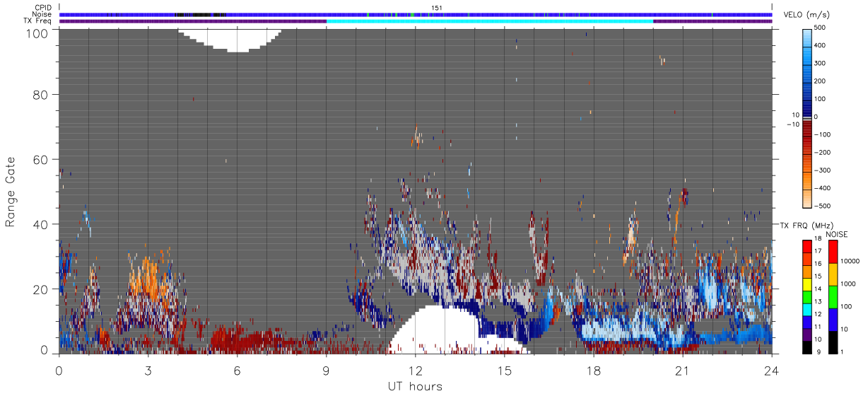Screen dimensions: 868x401
Task: Click the 80 tick label on Range Gate axis
Action: pyautogui.click(x=41, y=94)
